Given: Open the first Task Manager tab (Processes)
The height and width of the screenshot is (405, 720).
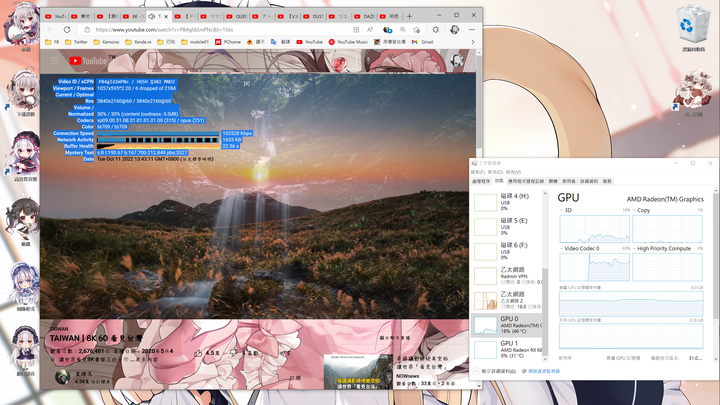Looking at the screenshot, I should pos(481,181).
